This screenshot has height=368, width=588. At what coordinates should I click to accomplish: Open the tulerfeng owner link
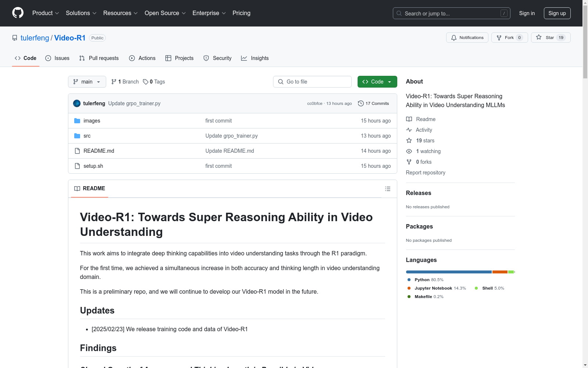(35, 38)
